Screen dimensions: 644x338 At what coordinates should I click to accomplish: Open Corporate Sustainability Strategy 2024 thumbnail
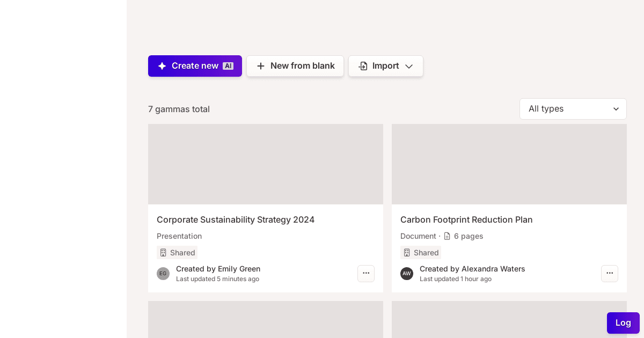point(266,164)
